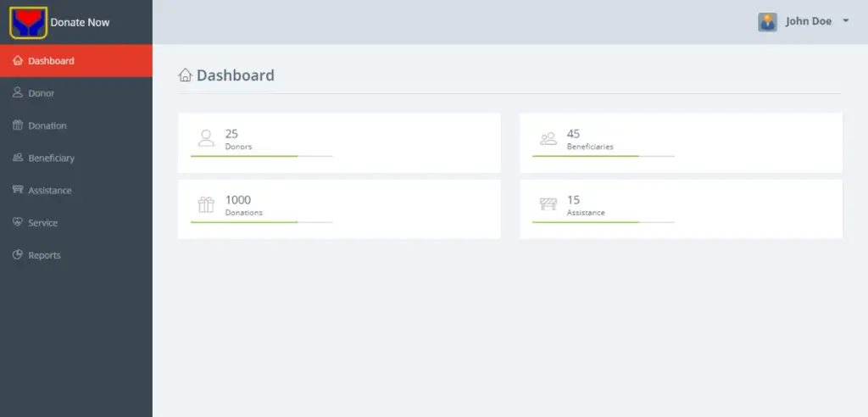The height and width of the screenshot is (417, 868).
Task: Select Dashboard in the sidebar
Action: [x=76, y=61]
